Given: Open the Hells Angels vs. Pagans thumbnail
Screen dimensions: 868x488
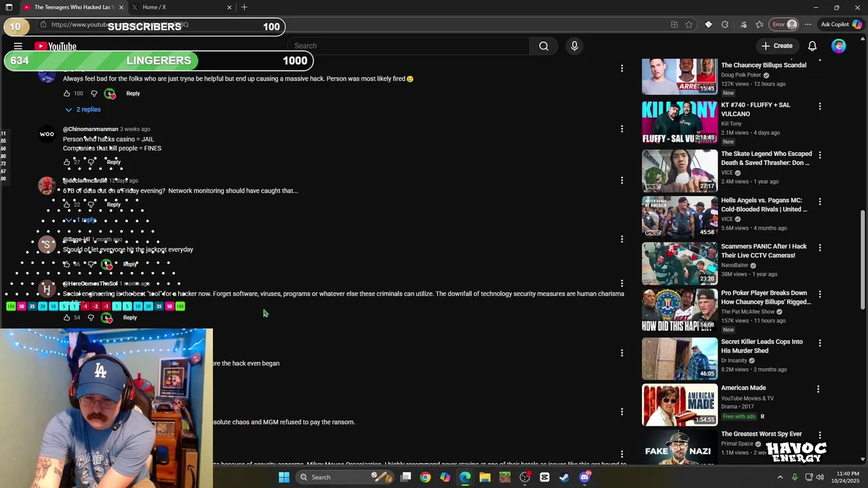Looking at the screenshot, I should click(679, 216).
